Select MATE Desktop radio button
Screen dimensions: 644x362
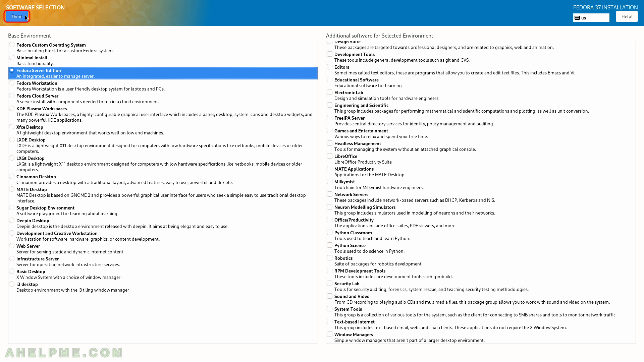point(12,189)
